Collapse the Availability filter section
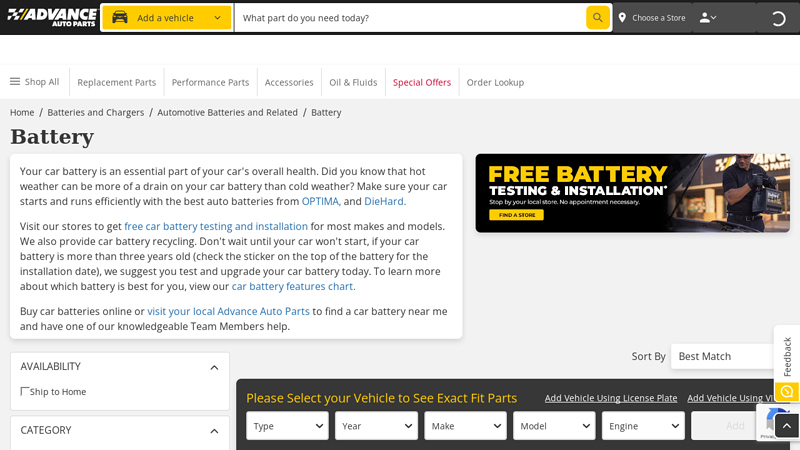 (x=214, y=367)
